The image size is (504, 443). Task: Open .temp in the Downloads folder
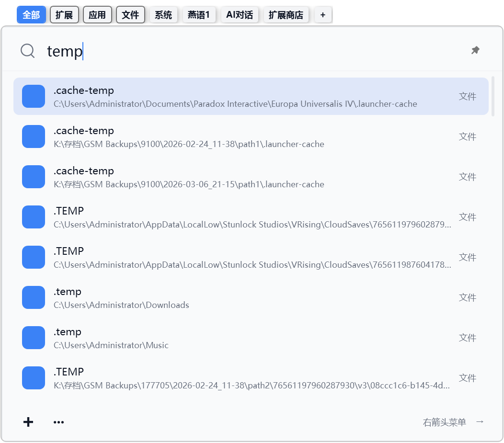(251, 297)
